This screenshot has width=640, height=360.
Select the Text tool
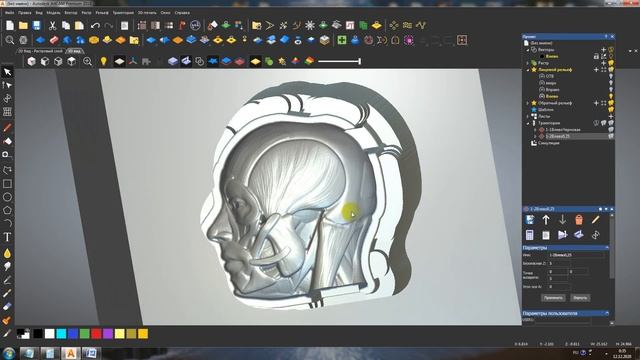tap(7, 237)
